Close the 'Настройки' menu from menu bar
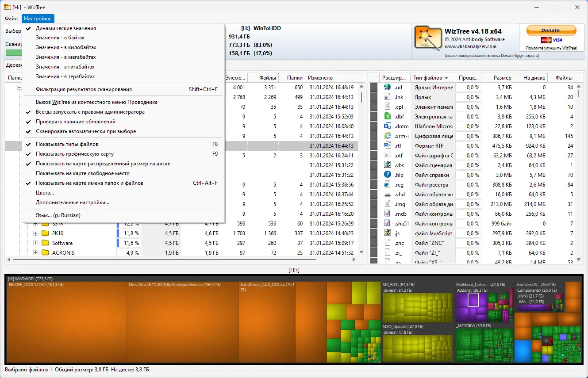588x378 pixels. point(38,19)
